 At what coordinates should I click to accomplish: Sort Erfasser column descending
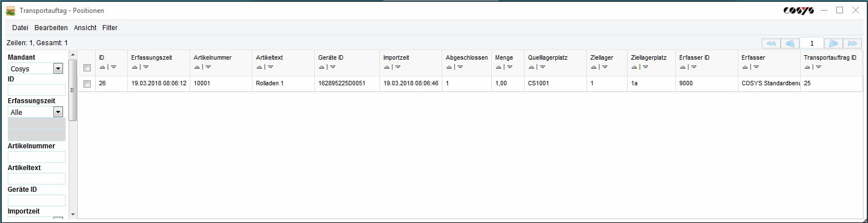point(756,67)
